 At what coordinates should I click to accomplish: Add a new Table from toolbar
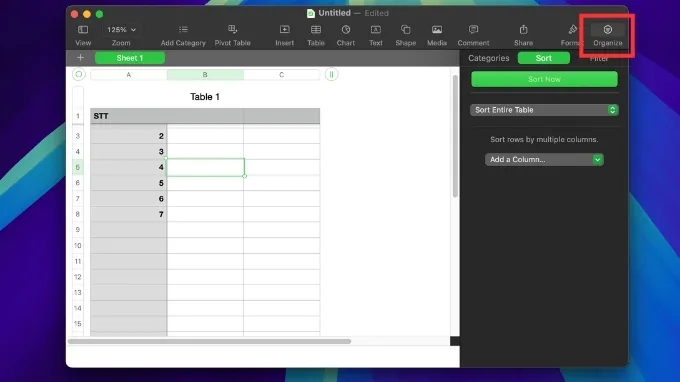click(316, 29)
